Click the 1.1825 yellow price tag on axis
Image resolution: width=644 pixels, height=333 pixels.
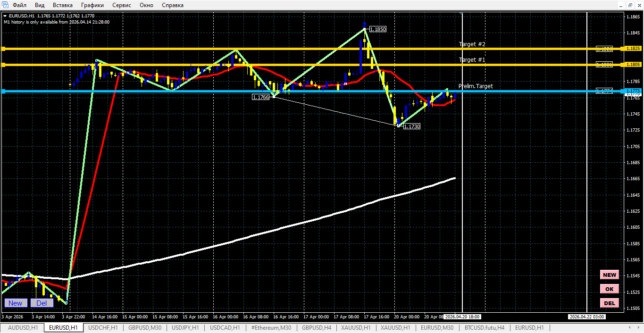tap(633, 49)
